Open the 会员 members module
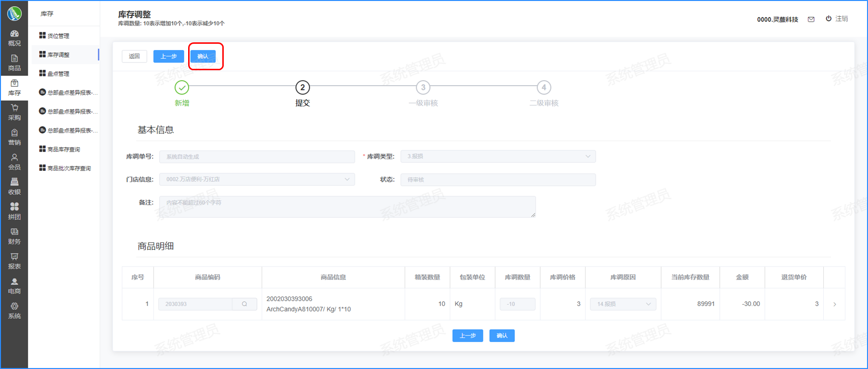 tap(14, 162)
